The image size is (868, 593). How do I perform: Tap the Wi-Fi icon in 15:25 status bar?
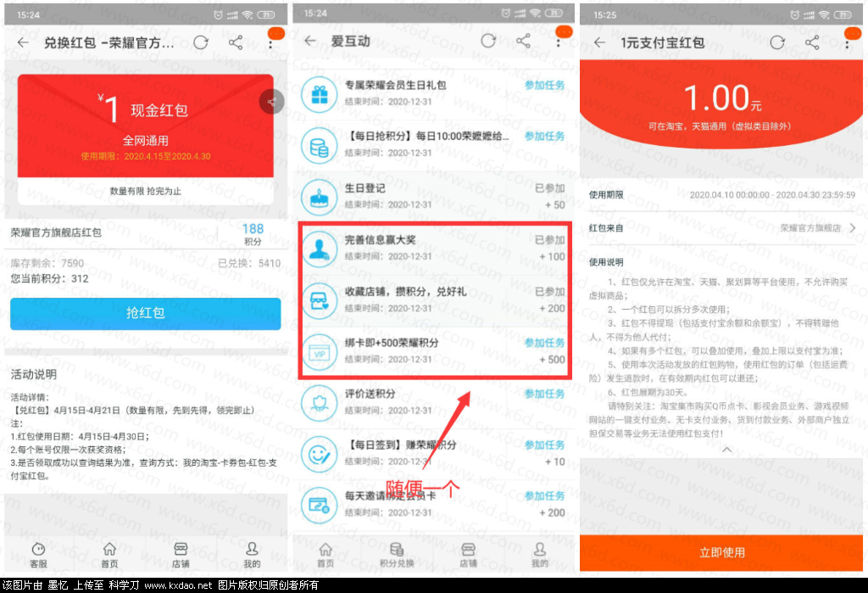point(824,15)
